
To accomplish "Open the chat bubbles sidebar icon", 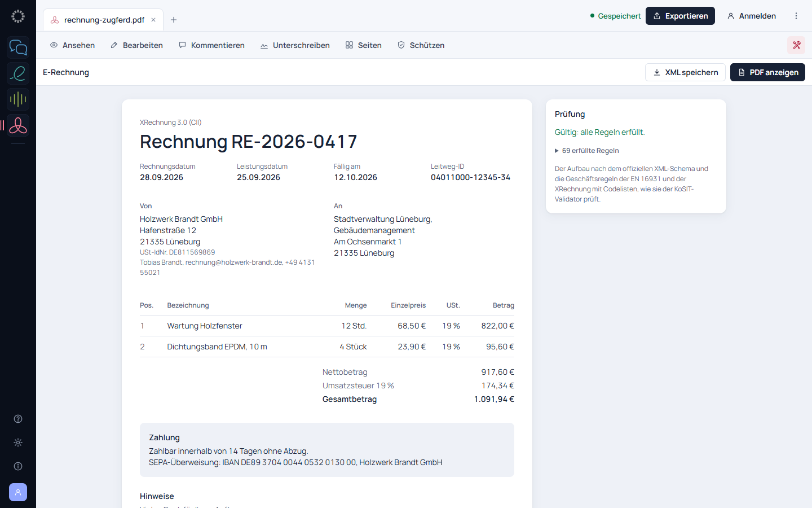I will click(x=18, y=47).
